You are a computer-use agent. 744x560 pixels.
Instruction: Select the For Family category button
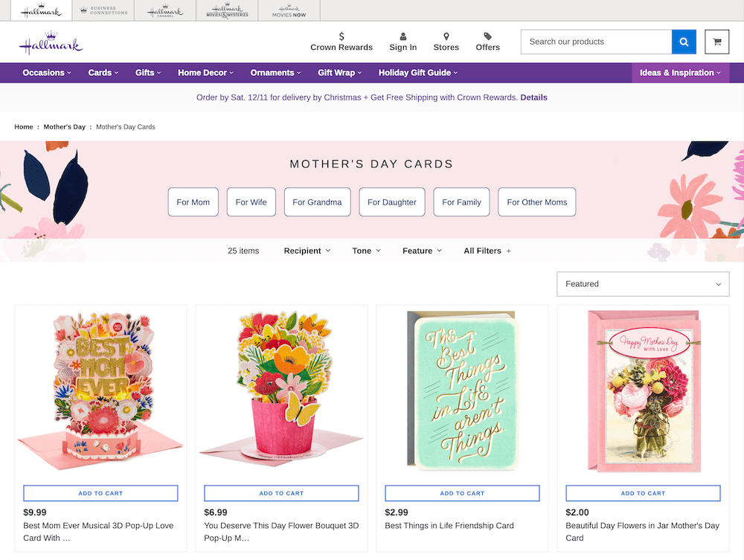point(462,202)
